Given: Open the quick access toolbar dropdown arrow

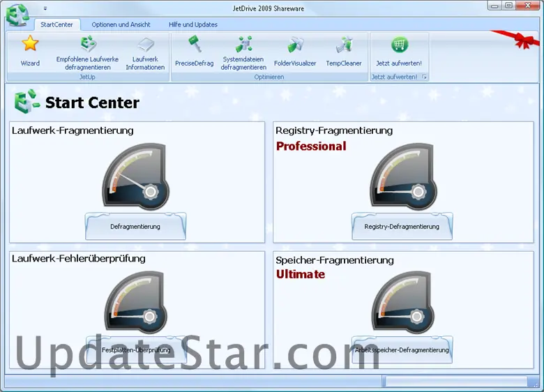Looking at the screenshot, I should click(x=45, y=8).
